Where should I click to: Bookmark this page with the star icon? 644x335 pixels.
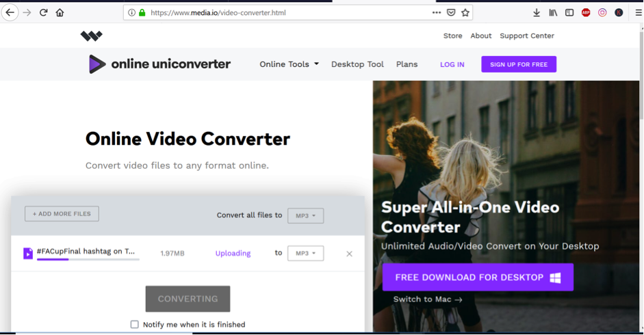pyautogui.click(x=465, y=13)
